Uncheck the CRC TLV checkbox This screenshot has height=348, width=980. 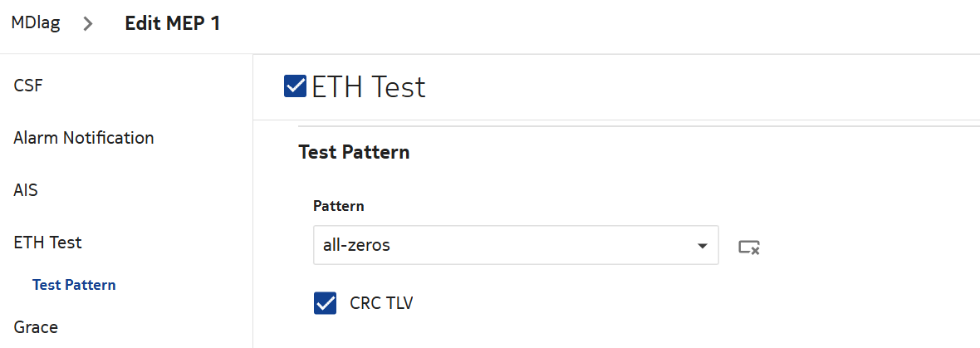tap(325, 303)
